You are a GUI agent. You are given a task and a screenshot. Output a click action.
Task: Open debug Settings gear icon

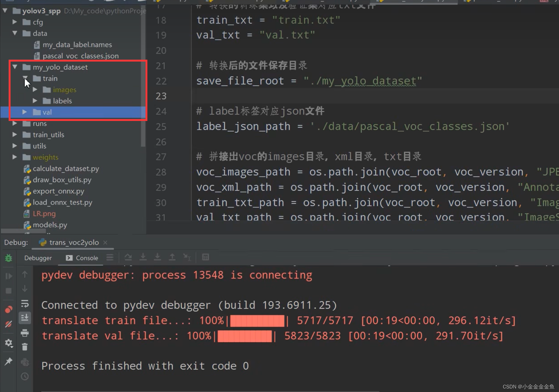coord(9,343)
